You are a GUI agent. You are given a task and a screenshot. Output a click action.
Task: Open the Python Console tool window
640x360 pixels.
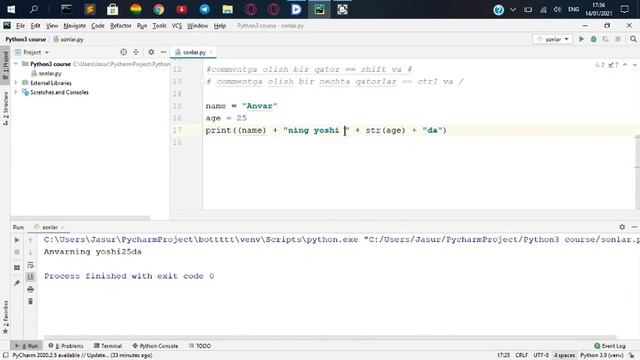155,346
